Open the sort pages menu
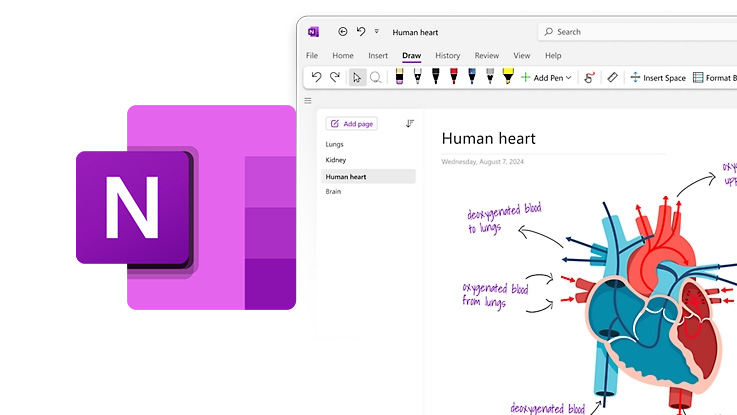 (410, 124)
